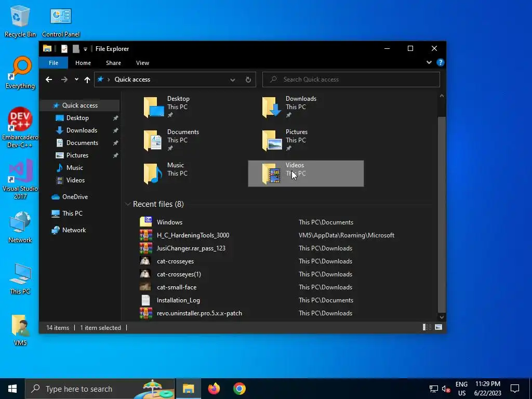Open the Recycle Bin desktop icon
532x399 pixels.
pyautogui.click(x=20, y=21)
